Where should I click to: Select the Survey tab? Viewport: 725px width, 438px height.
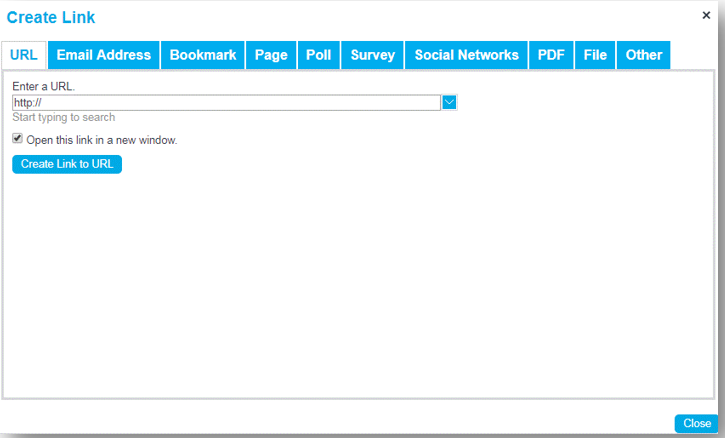tap(373, 55)
